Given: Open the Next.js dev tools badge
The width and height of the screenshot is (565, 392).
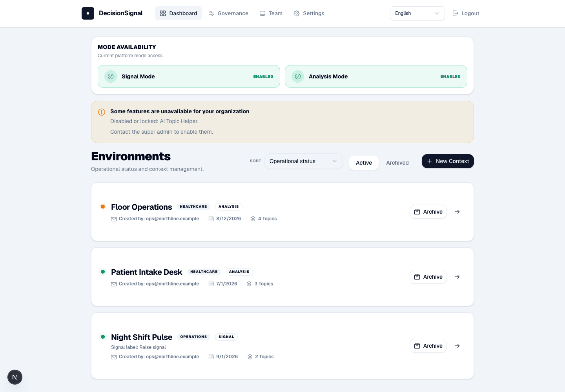Looking at the screenshot, I should coord(15,377).
